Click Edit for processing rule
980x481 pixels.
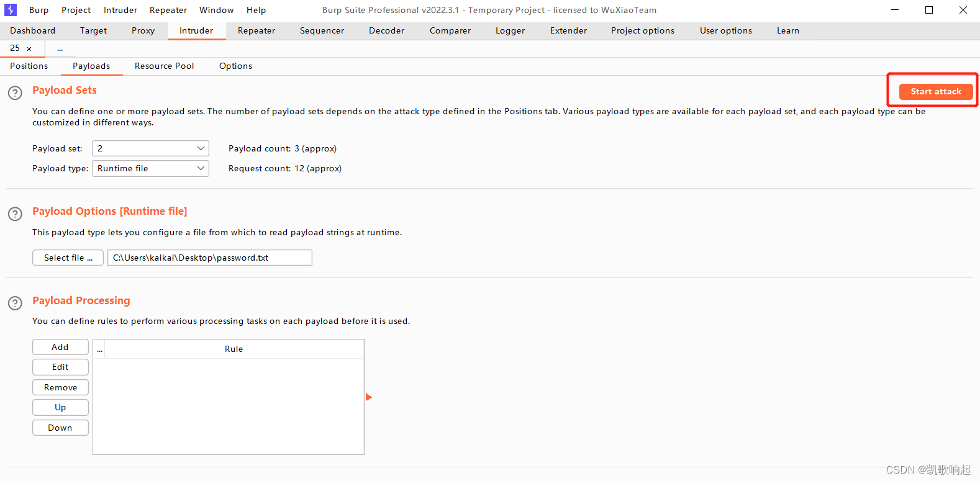[60, 367]
